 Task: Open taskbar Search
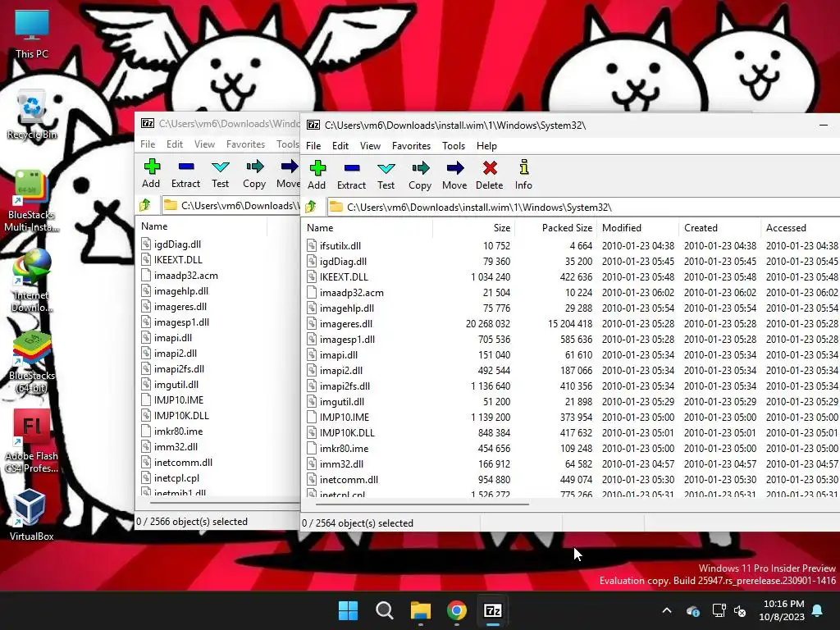[x=384, y=610]
